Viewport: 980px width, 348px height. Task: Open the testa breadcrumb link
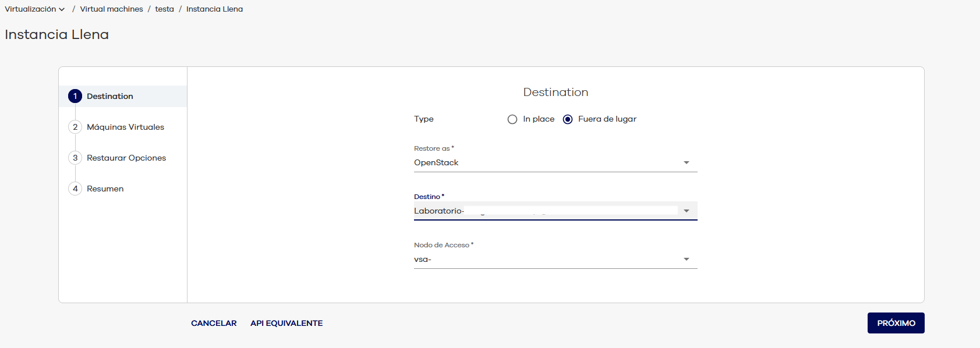(164, 9)
